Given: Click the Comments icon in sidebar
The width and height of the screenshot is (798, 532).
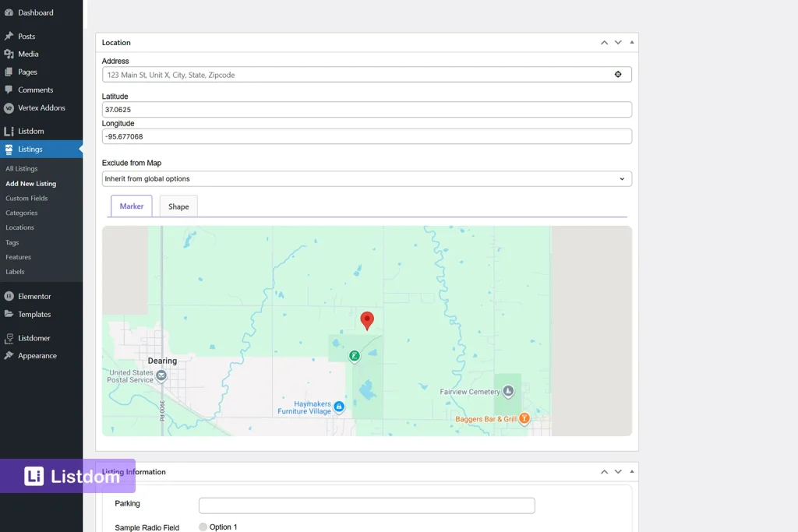Looking at the screenshot, I should coord(11,90).
